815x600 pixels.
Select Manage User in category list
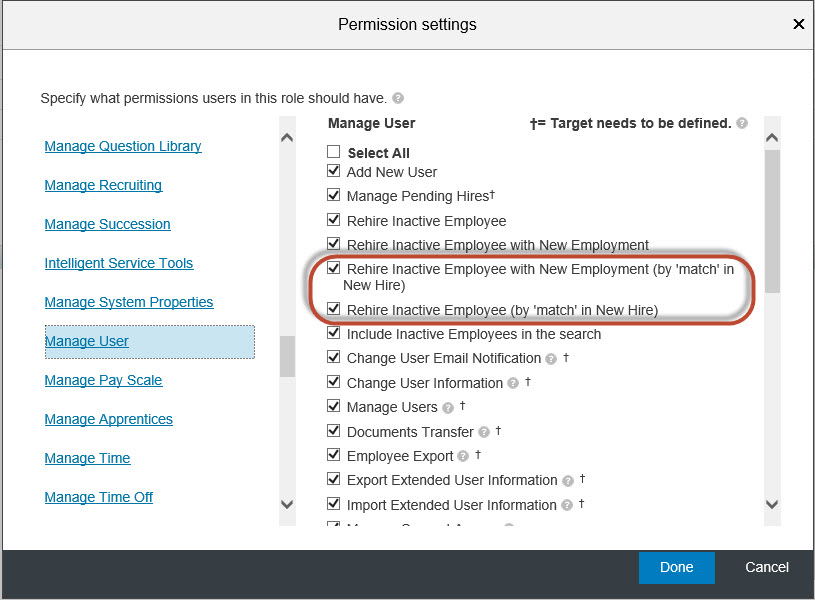tap(86, 341)
